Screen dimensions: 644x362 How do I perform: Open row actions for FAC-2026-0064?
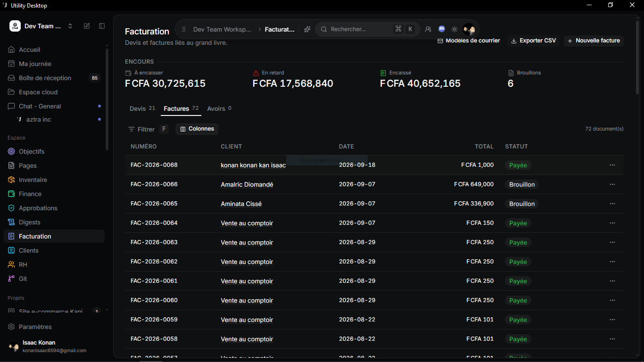(x=612, y=223)
